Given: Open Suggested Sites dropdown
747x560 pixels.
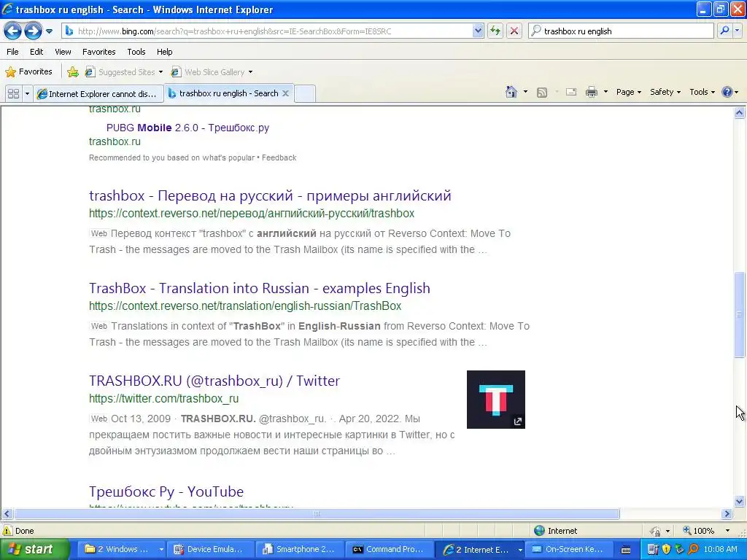Looking at the screenshot, I should [123, 72].
